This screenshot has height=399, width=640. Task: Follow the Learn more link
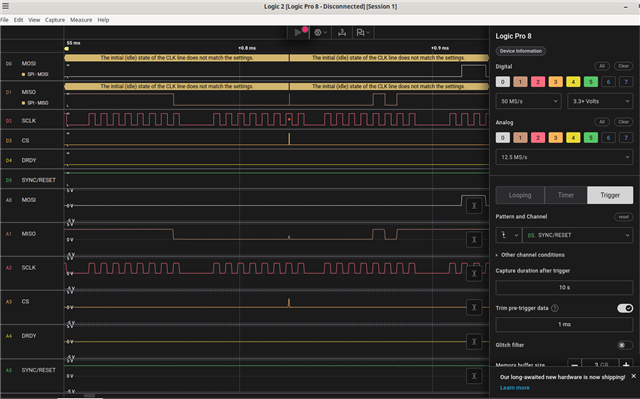515,388
